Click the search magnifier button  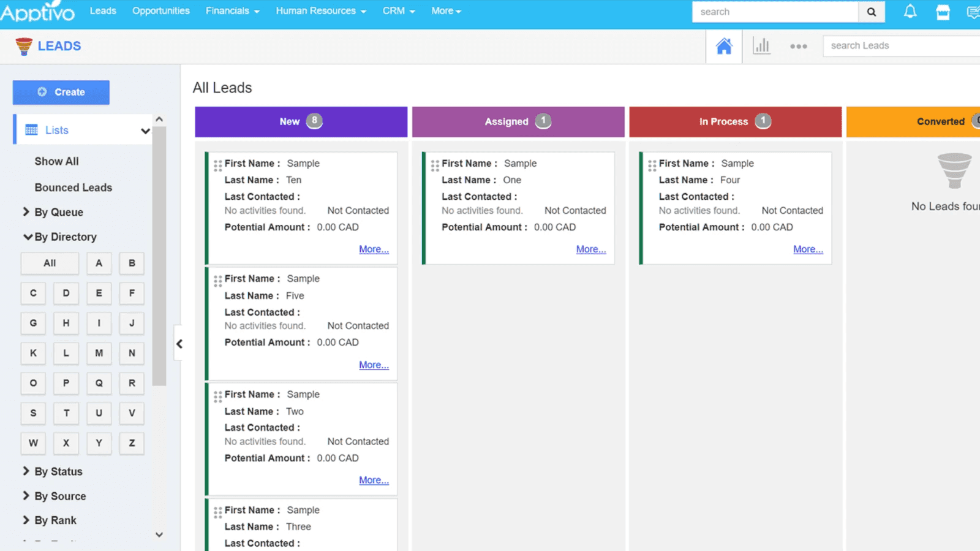point(872,12)
